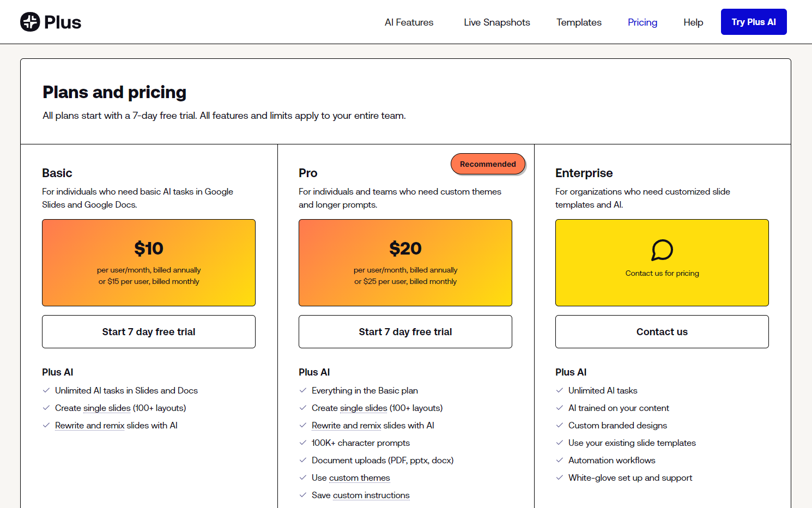Click the Enterprise Contact us button
The width and height of the screenshot is (812, 508).
coord(662,331)
